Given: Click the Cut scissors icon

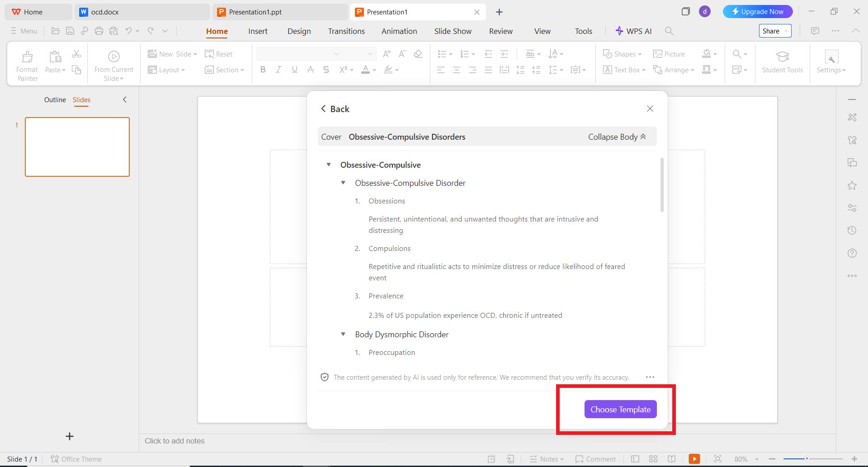Looking at the screenshot, I should coord(76,54).
